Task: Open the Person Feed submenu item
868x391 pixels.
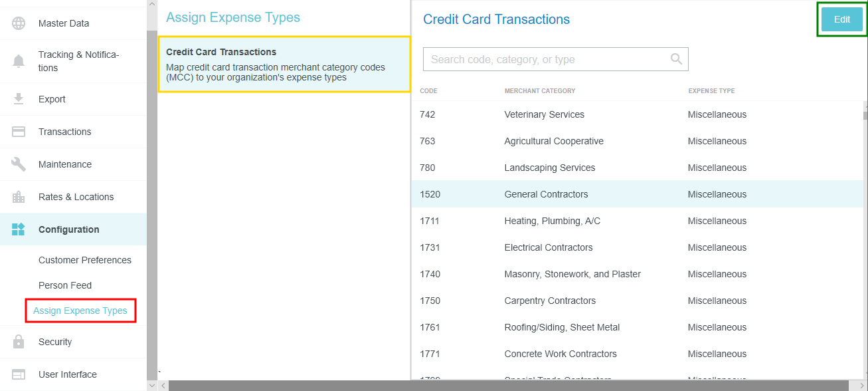Action: coord(65,285)
